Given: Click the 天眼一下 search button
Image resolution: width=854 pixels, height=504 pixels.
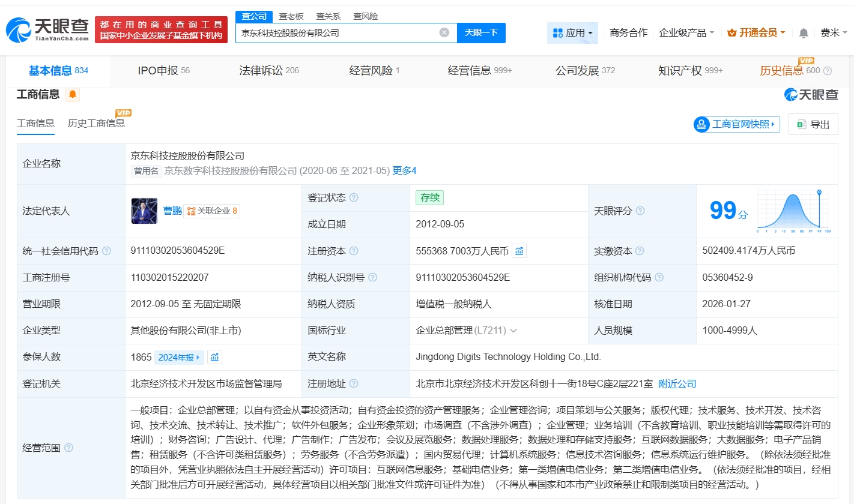Looking at the screenshot, I should point(481,33).
